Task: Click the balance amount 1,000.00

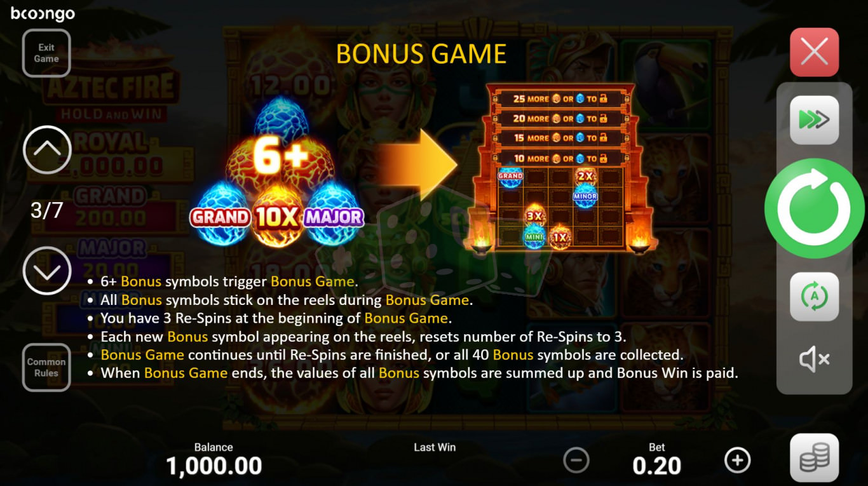Action: tap(214, 466)
